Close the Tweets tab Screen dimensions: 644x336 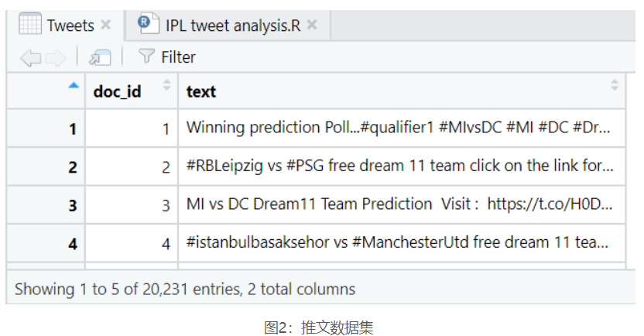coord(107,25)
